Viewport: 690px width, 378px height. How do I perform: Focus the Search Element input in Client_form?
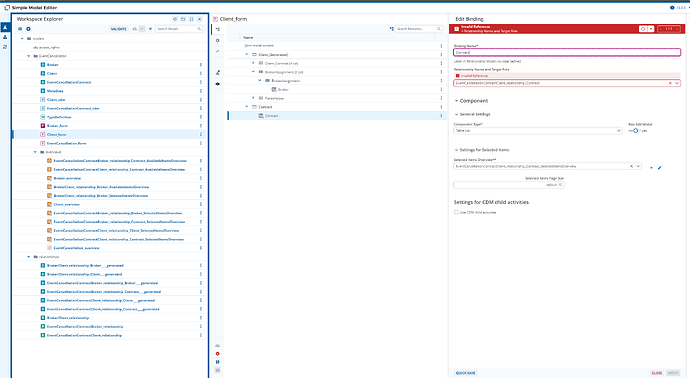coord(418,29)
